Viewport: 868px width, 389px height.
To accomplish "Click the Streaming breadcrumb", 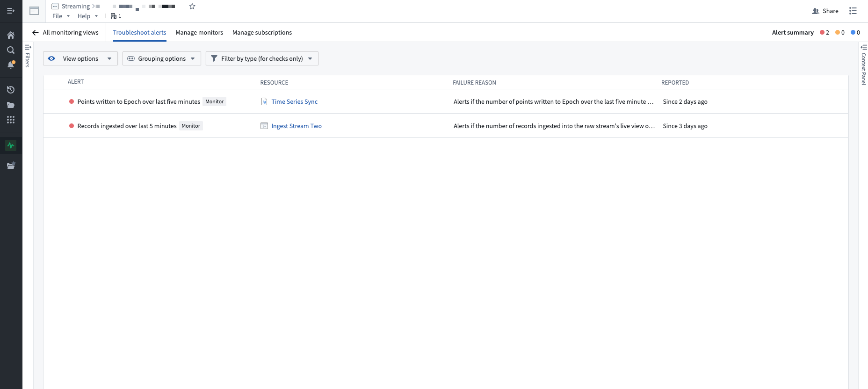I will [76, 6].
